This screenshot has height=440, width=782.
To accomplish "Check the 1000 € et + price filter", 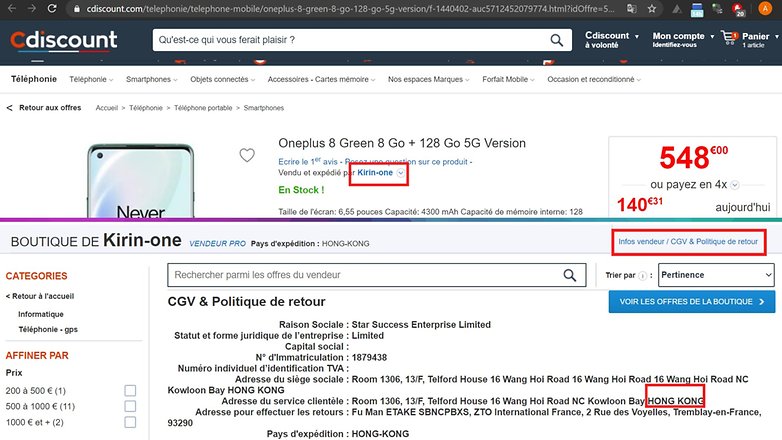I will [x=130, y=423].
